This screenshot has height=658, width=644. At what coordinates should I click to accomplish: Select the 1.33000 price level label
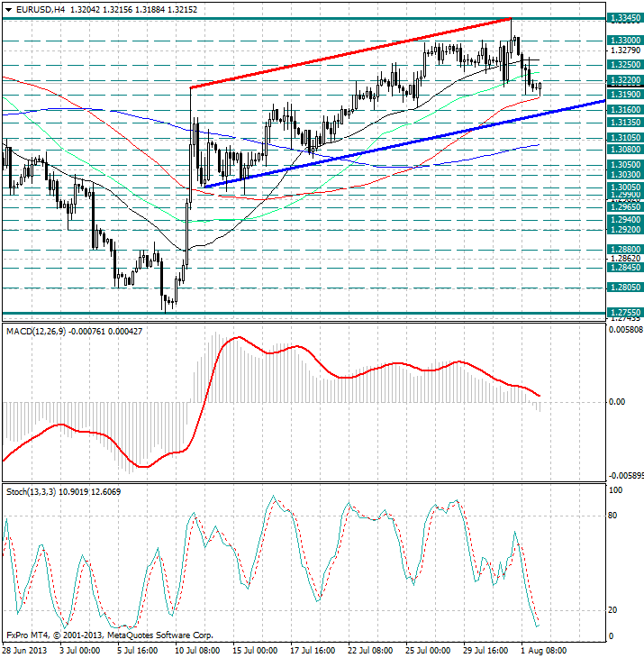pos(625,41)
